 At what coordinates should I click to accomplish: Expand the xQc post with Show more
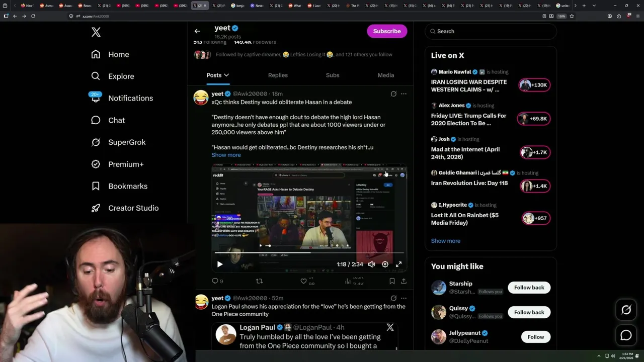(x=226, y=155)
